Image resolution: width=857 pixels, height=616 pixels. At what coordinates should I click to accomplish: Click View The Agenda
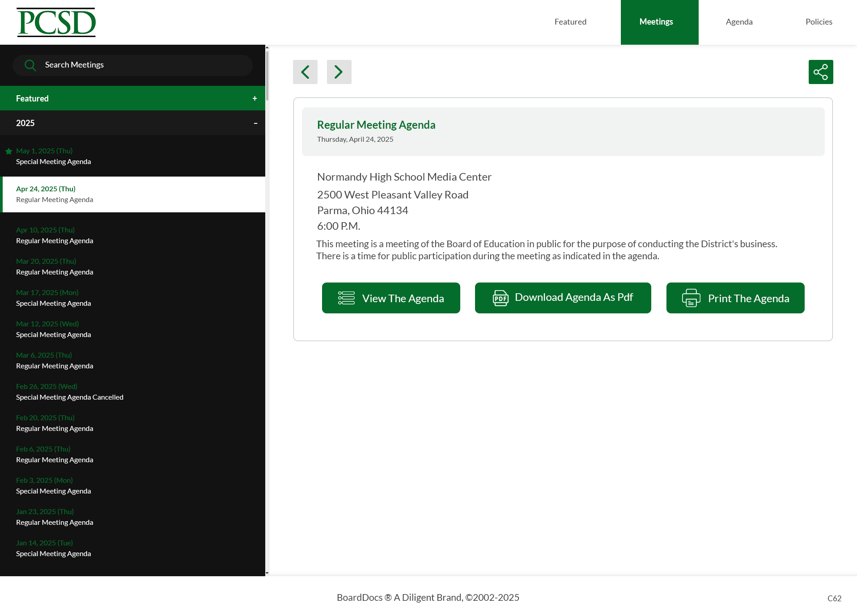[x=390, y=298]
